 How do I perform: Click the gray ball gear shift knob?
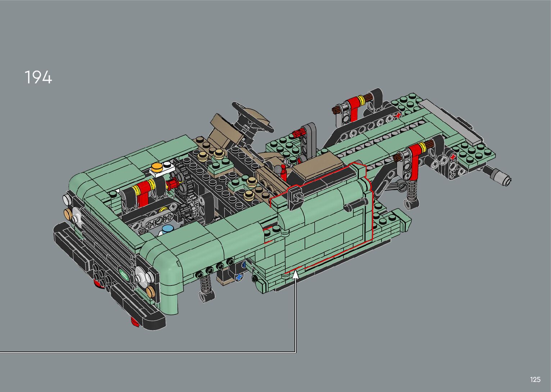tap(277, 169)
